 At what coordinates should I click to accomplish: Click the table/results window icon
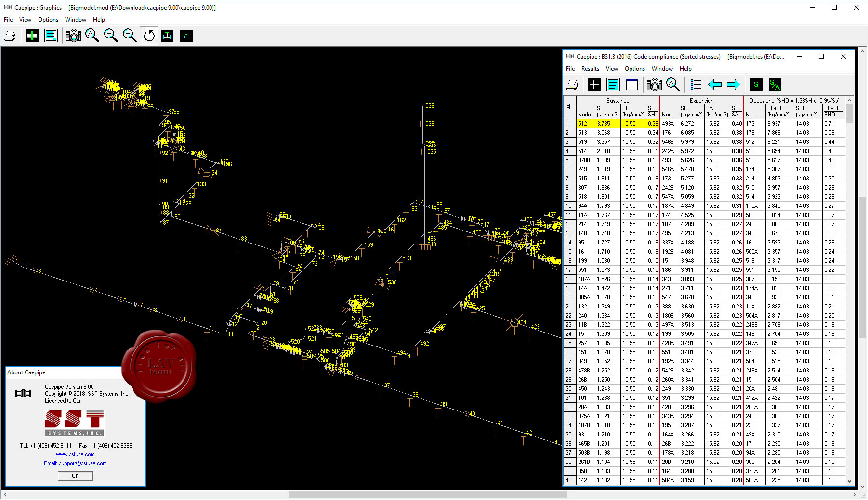click(631, 85)
